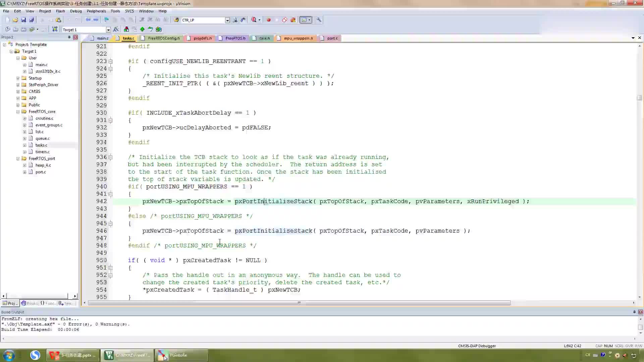Open the Debug menu
Image resolution: width=644 pixels, height=362 pixels.
(x=76, y=11)
